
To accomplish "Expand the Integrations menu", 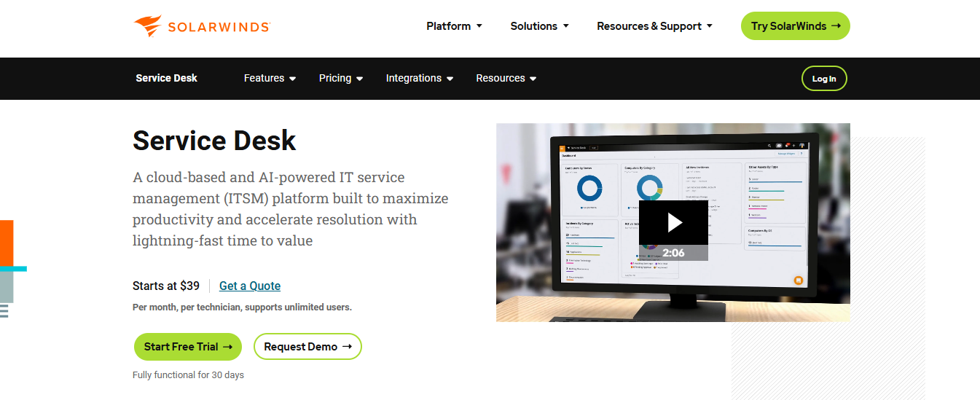I will tap(420, 78).
